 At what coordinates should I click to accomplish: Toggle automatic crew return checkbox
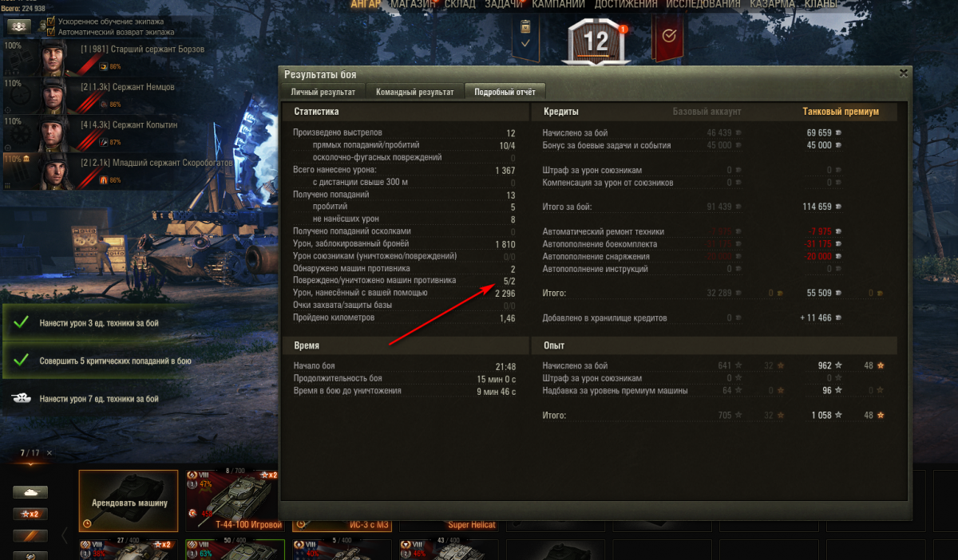pos(52,32)
